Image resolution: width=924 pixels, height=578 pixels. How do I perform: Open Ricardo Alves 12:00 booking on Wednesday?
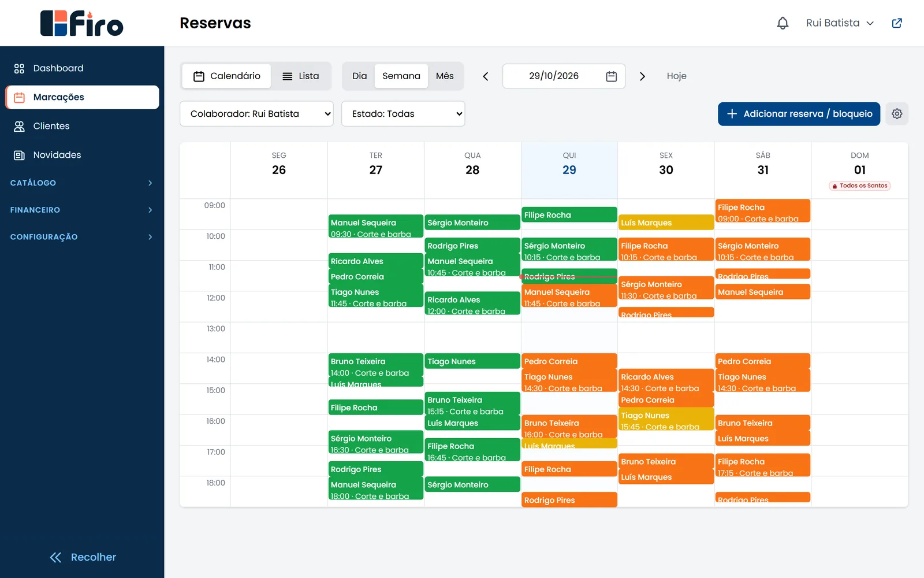pos(472,303)
